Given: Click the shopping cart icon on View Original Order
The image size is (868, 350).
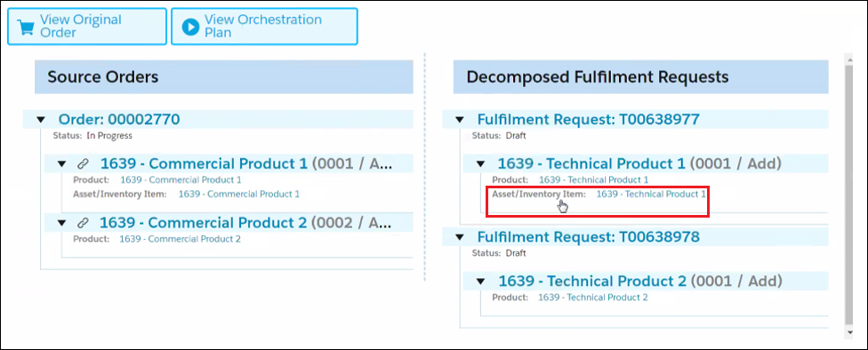Looking at the screenshot, I should (x=26, y=27).
